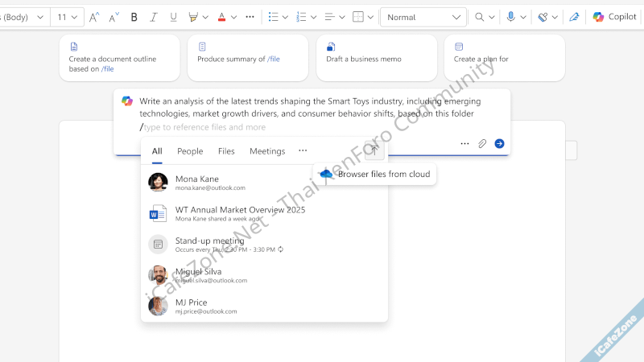This screenshot has height=362, width=644.
Task: Click the Word document icon
Action: 158,213
